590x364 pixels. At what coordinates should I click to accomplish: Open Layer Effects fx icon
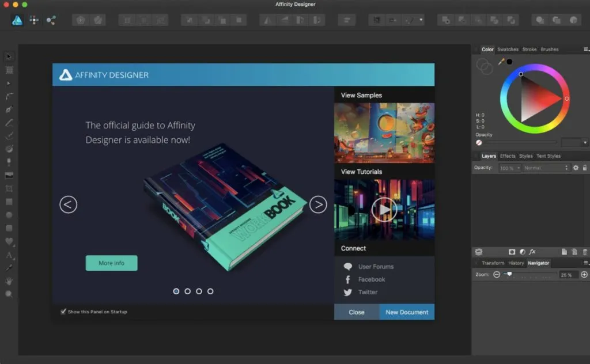532,252
